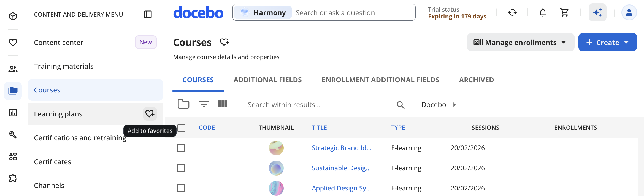Viewport: 644px width, 196px height.
Task: Check the Sustainable Design course row
Action: click(x=181, y=168)
